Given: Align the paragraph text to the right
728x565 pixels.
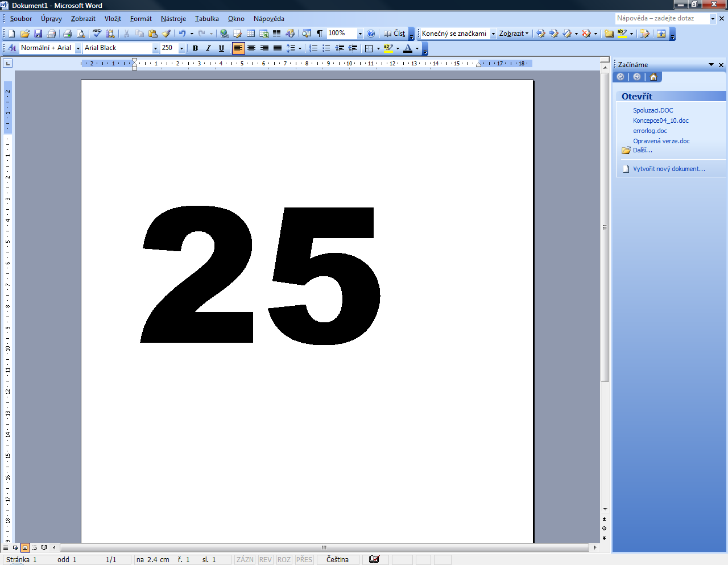Looking at the screenshot, I should coord(264,48).
